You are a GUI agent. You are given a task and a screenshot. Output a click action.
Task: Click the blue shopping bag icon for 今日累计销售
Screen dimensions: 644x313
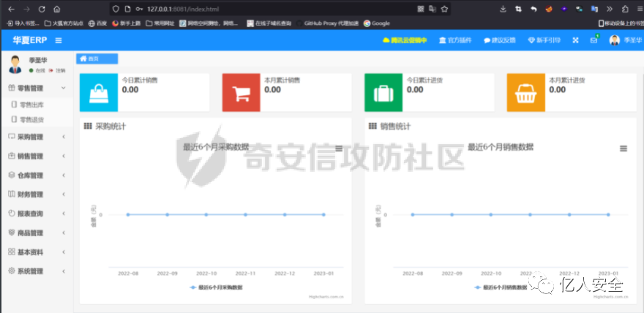point(99,93)
